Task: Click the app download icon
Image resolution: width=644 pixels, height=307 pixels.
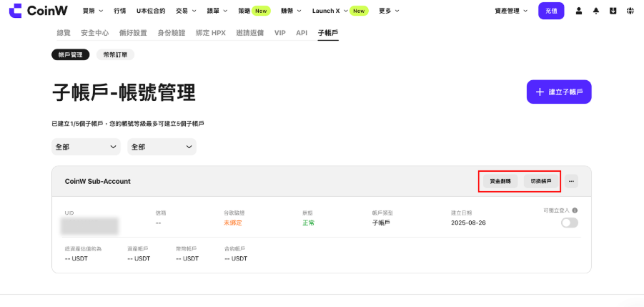Action: [613, 11]
